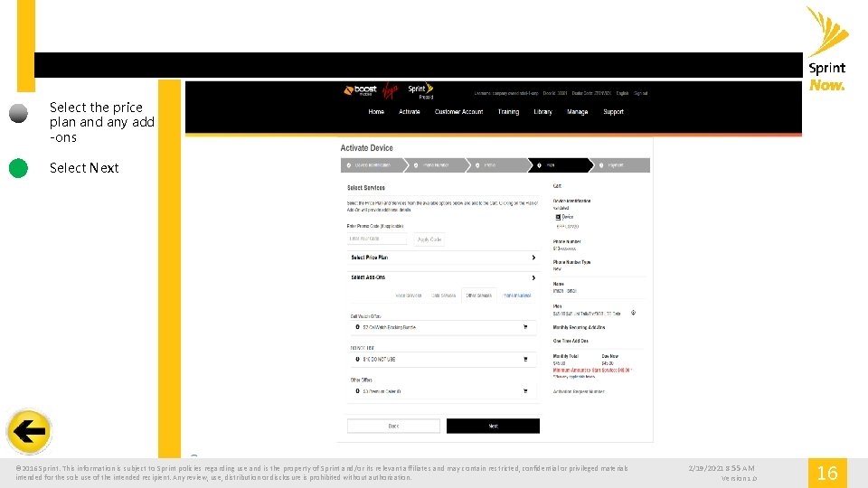Open the Library menu

(542, 112)
